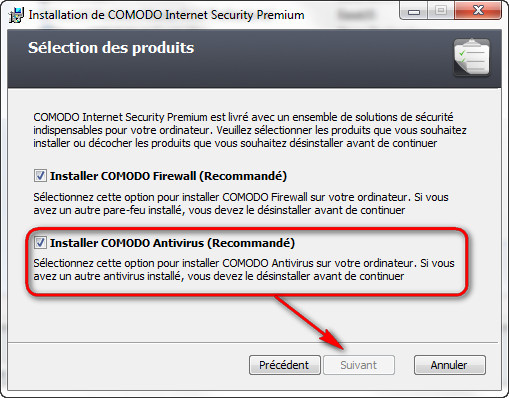Go back with the Précédent button
Screen dimensions: 509x398
tap(285, 365)
